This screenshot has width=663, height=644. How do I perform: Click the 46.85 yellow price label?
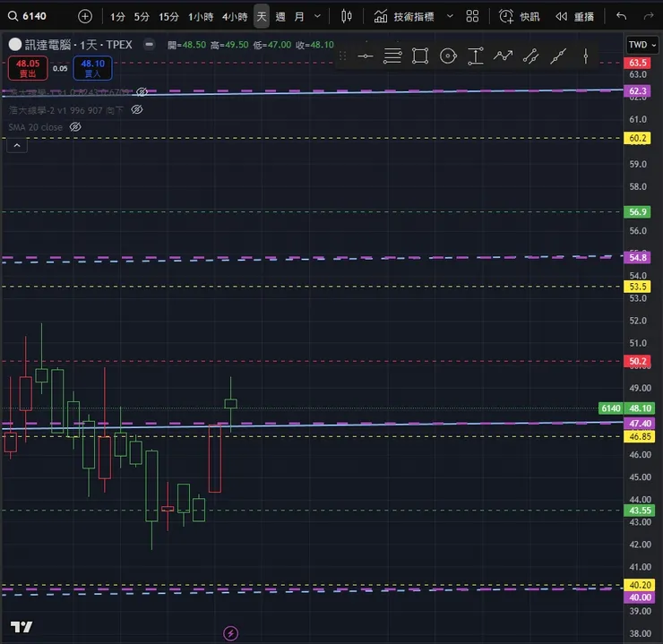pyautogui.click(x=640, y=436)
